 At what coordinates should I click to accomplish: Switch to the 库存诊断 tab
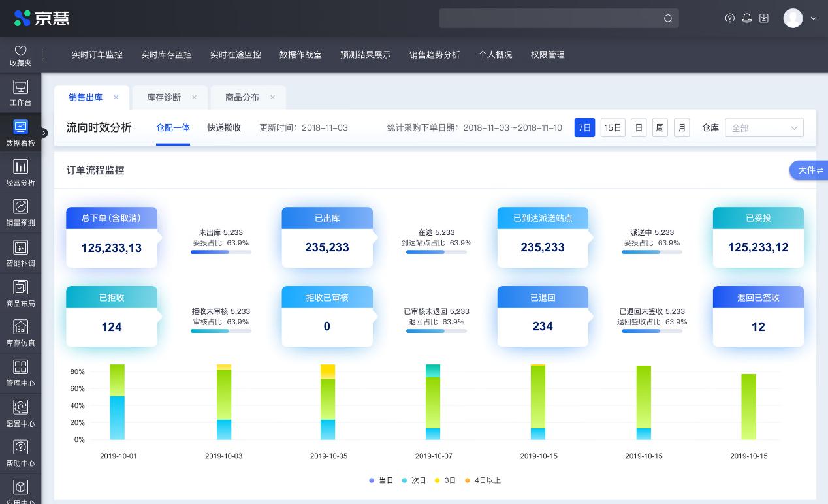tap(164, 97)
